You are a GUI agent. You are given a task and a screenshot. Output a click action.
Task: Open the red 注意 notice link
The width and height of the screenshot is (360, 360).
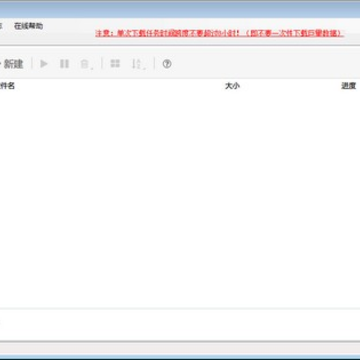tap(219, 33)
